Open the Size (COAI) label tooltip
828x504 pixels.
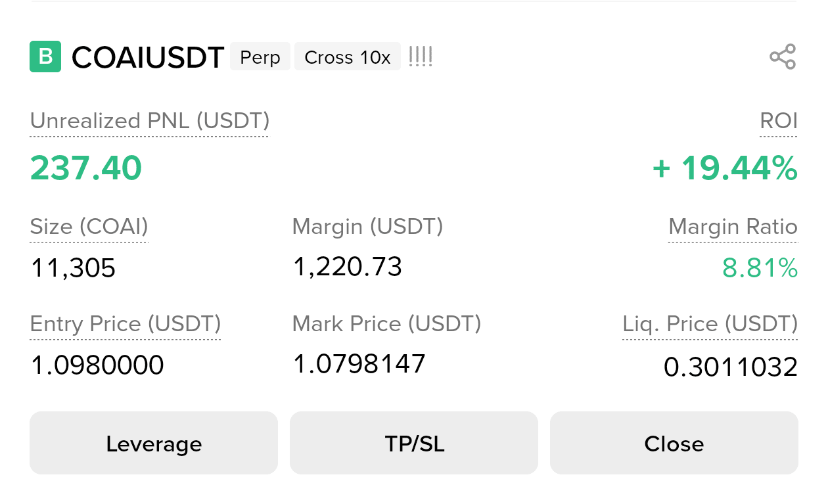click(89, 227)
